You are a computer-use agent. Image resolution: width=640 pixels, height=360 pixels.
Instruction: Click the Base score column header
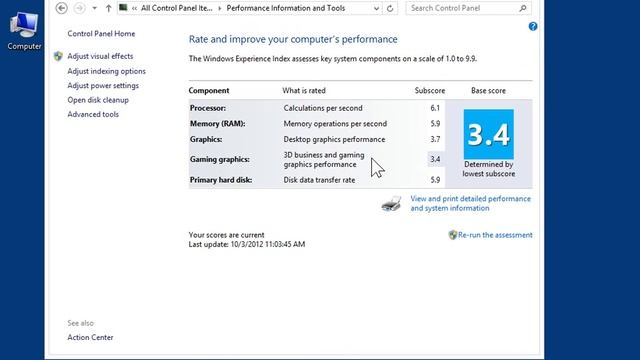(x=489, y=91)
